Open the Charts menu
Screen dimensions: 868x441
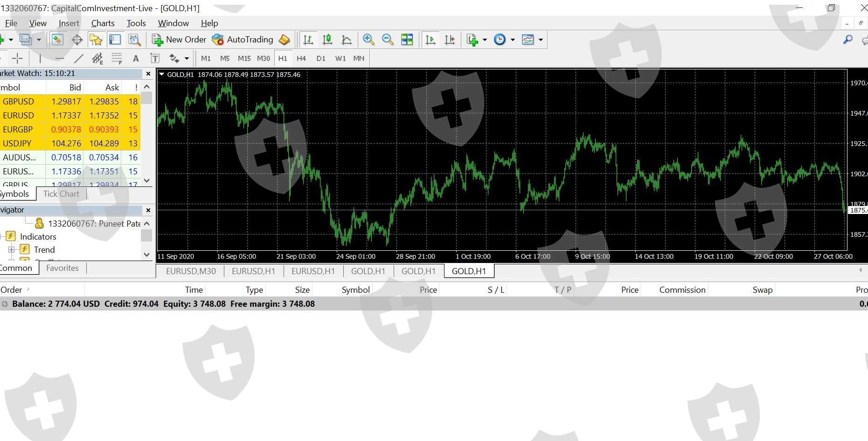[x=103, y=23]
